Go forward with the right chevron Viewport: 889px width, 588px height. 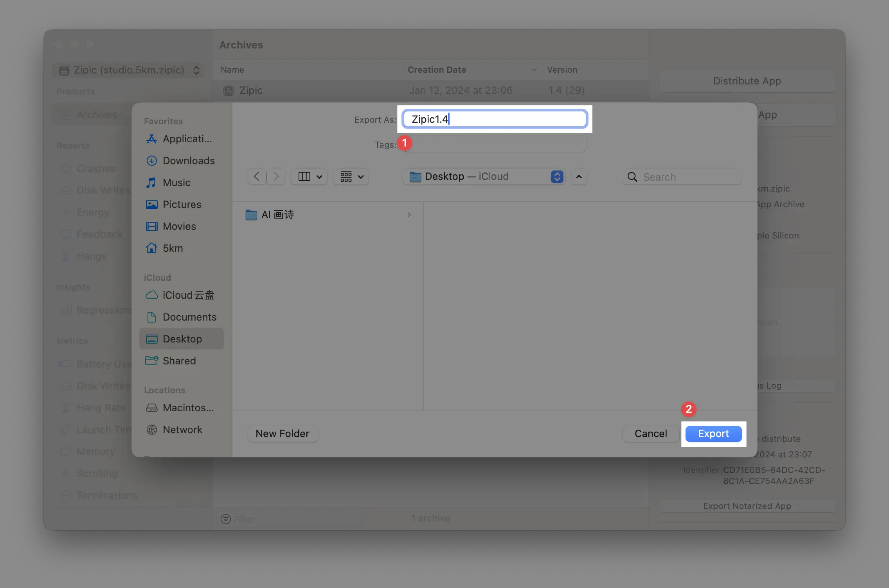point(276,177)
